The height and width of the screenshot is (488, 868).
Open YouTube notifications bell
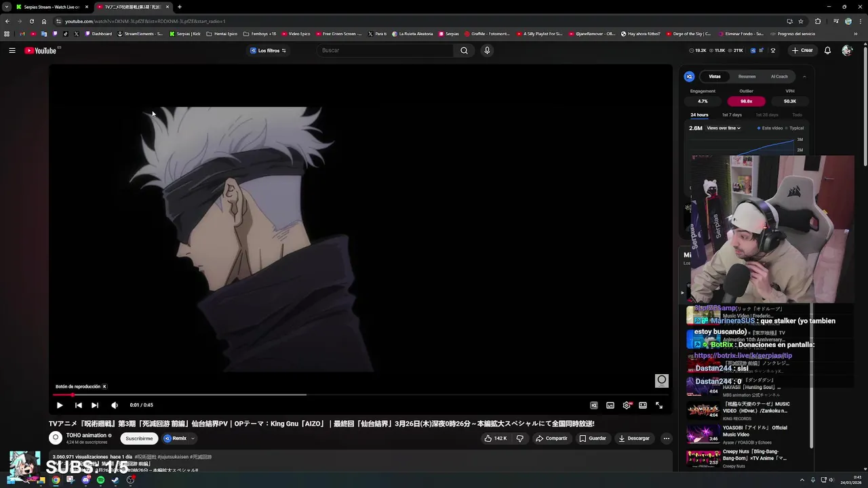pyautogui.click(x=827, y=51)
